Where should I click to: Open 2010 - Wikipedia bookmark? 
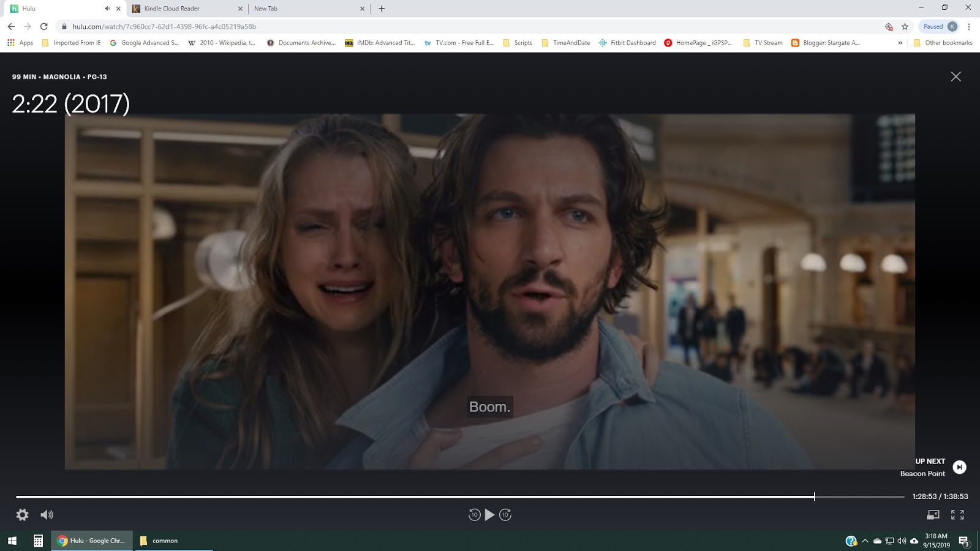pyautogui.click(x=222, y=43)
